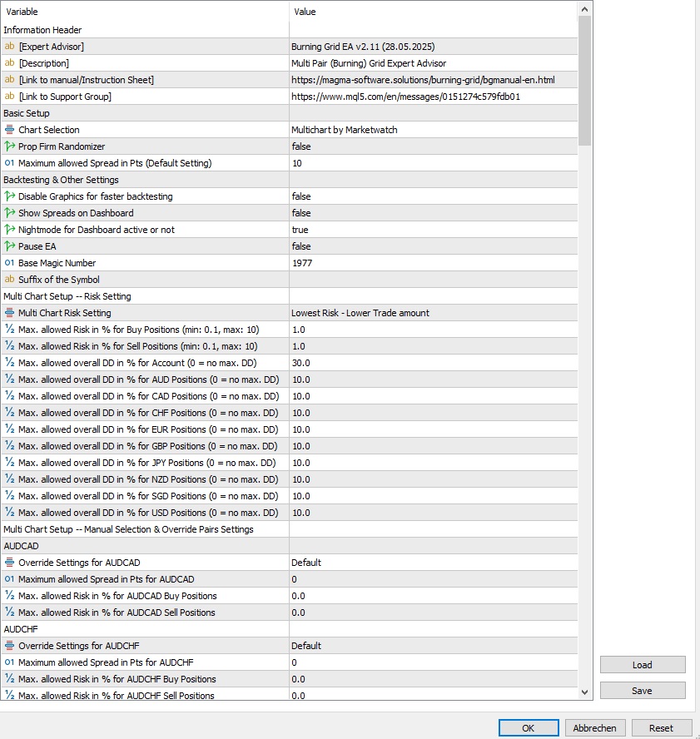Click the ab icon next to Link to Support Group
This screenshot has height=739, width=700.
click(9, 97)
